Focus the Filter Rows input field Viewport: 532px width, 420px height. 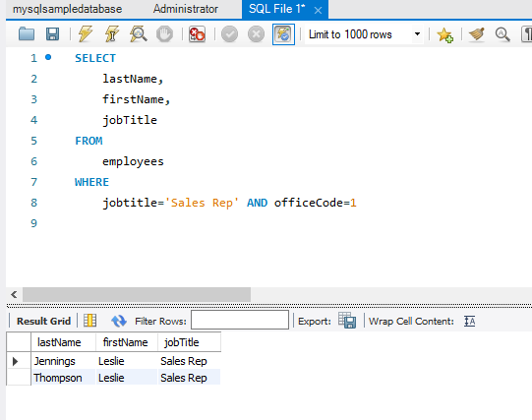point(240,320)
